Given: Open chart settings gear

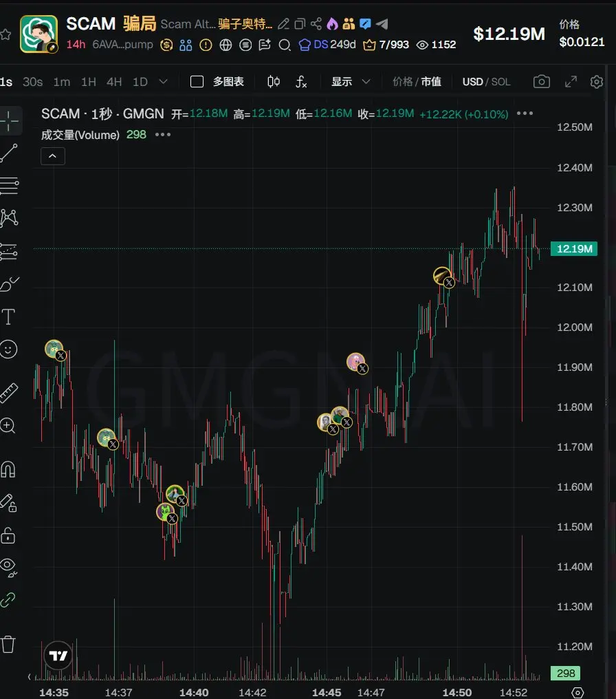Looking at the screenshot, I should pos(597,82).
